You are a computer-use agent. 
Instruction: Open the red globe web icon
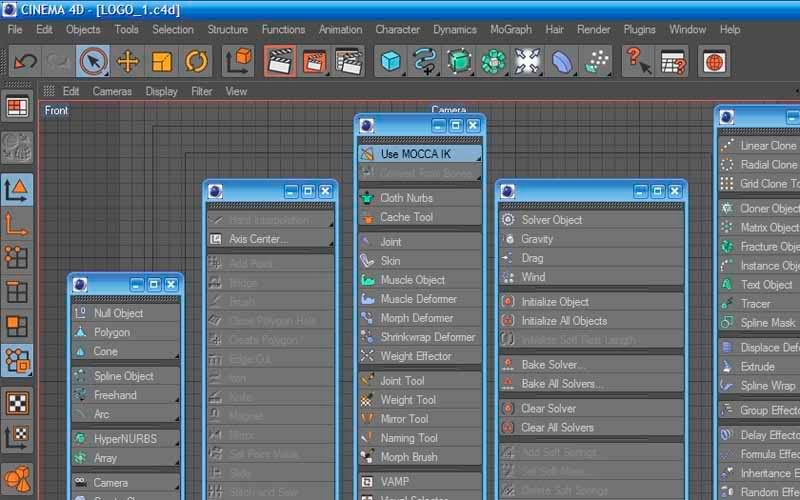714,62
